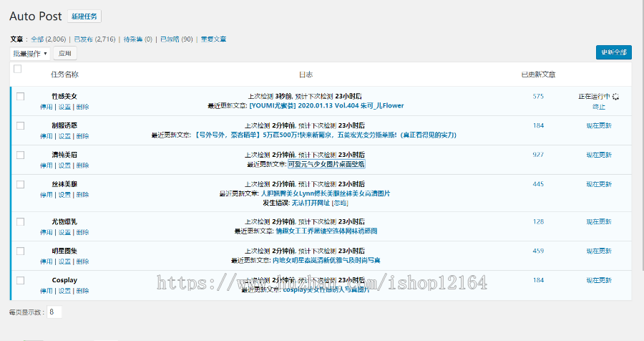644x341 pixels.
Task: Click the 更新全部 button
Action: point(614,52)
